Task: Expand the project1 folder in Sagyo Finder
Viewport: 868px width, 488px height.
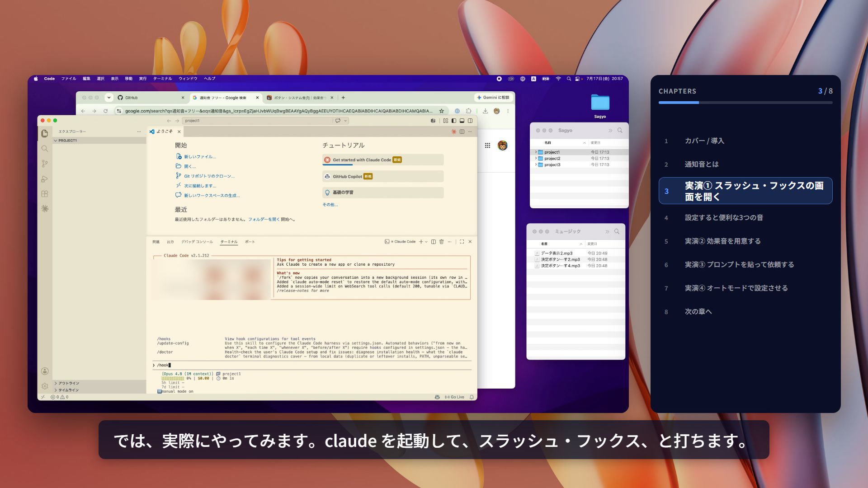Action: (x=536, y=152)
